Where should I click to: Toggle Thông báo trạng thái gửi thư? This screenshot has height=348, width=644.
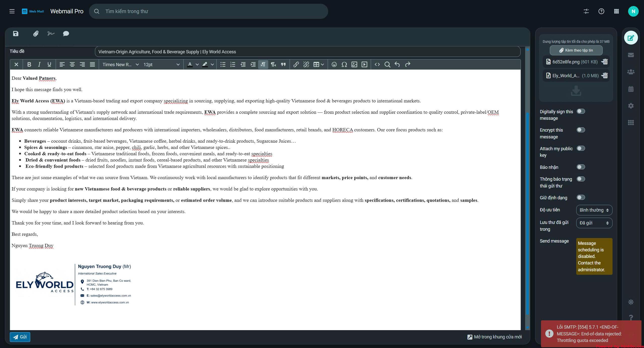581,179
